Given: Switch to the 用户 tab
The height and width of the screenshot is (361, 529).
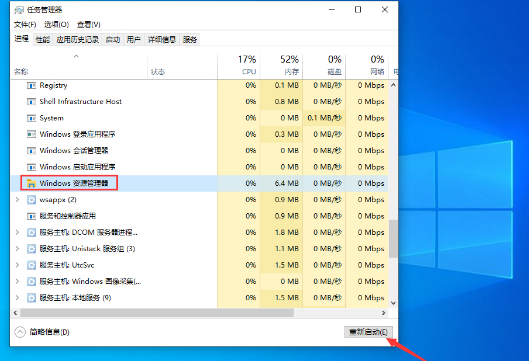Looking at the screenshot, I should (134, 40).
